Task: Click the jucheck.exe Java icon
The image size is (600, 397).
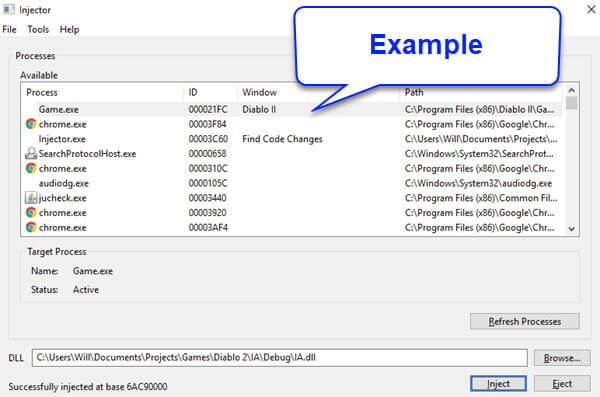Action: (x=31, y=198)
